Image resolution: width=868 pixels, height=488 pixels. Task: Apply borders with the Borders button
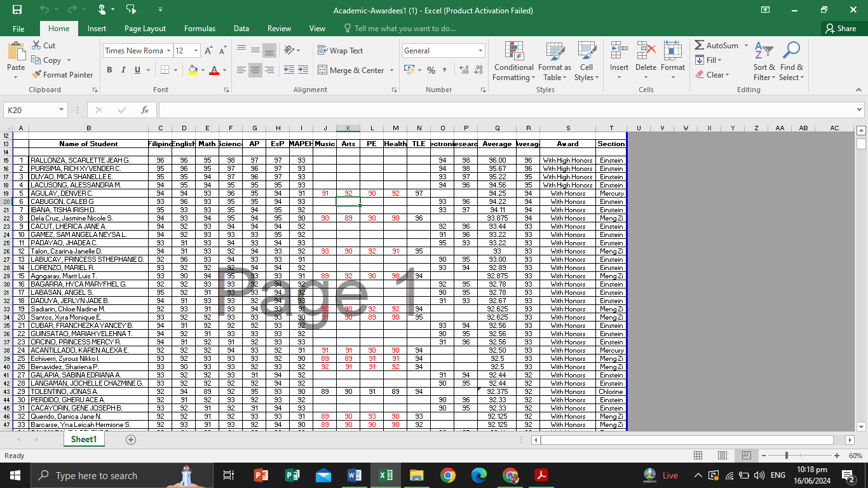pyautogui.click(x=165, y=70)
